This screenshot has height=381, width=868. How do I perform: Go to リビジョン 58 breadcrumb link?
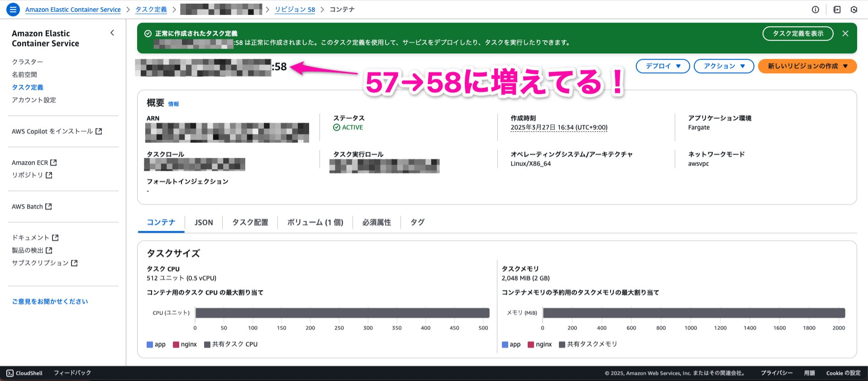click(295, 10)
